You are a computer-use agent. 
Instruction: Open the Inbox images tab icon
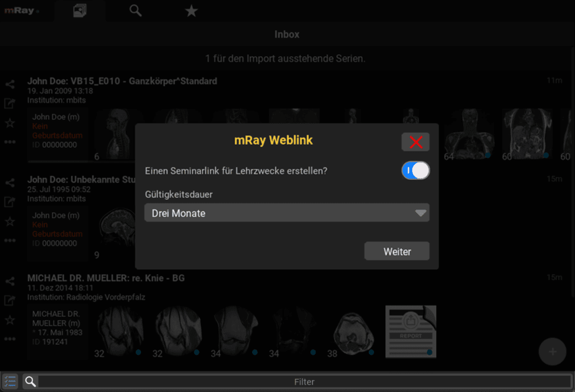80,11
